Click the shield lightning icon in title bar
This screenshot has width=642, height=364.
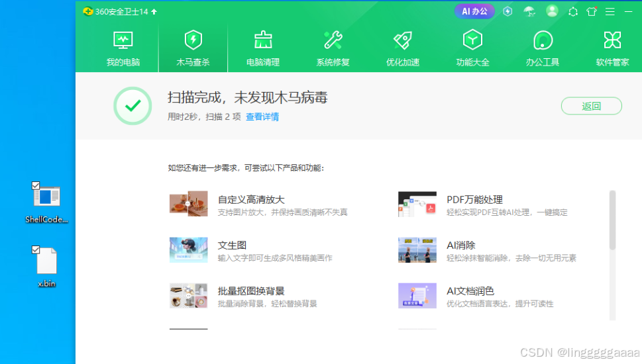[508, 11]
